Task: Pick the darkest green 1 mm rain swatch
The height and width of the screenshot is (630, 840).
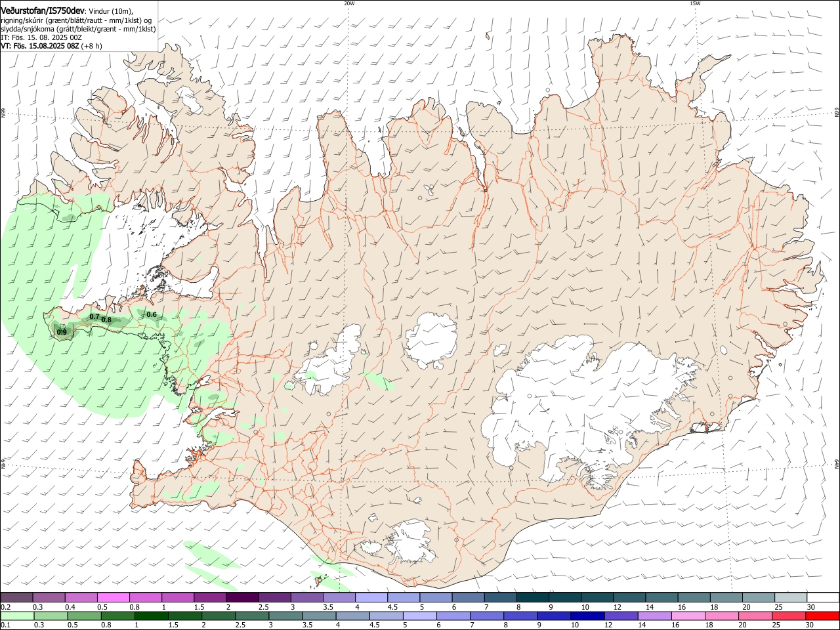Action: point(152,616)
